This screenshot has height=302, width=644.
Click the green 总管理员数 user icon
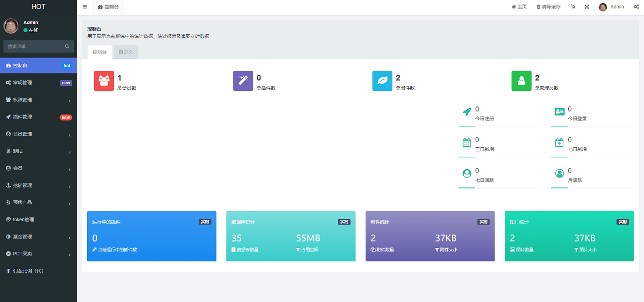[521, 81]
